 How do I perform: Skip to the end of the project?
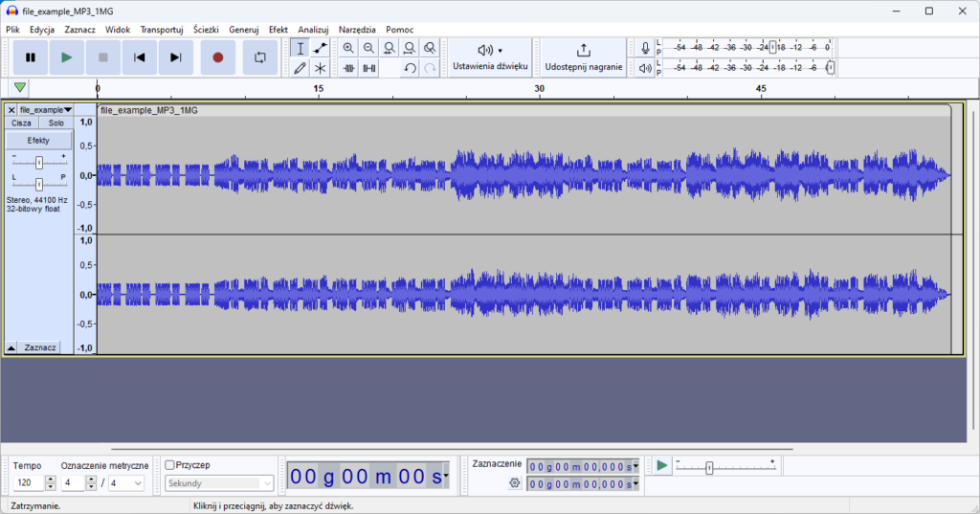pos(176,57)
